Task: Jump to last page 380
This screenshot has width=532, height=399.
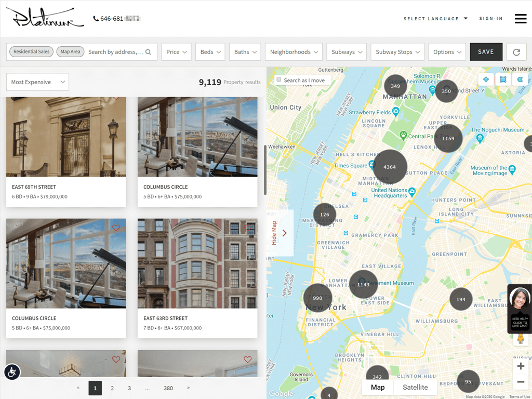Action: [x=168, y=388]
